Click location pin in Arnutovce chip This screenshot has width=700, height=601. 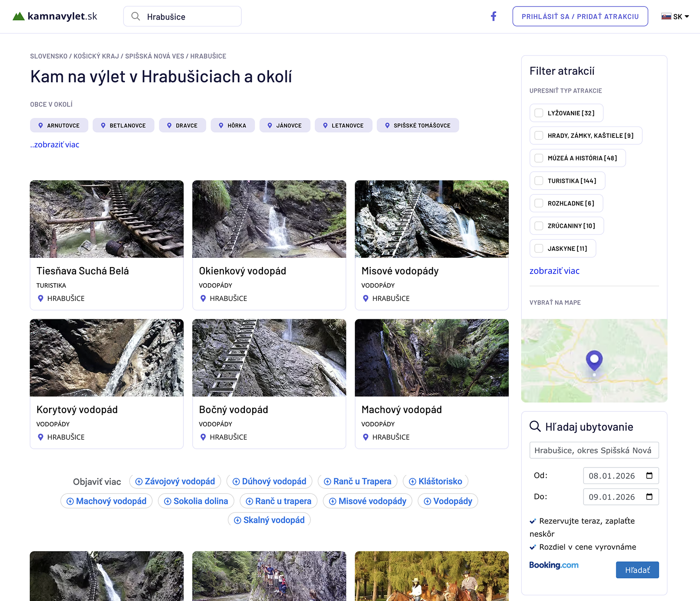pos(40,125)
